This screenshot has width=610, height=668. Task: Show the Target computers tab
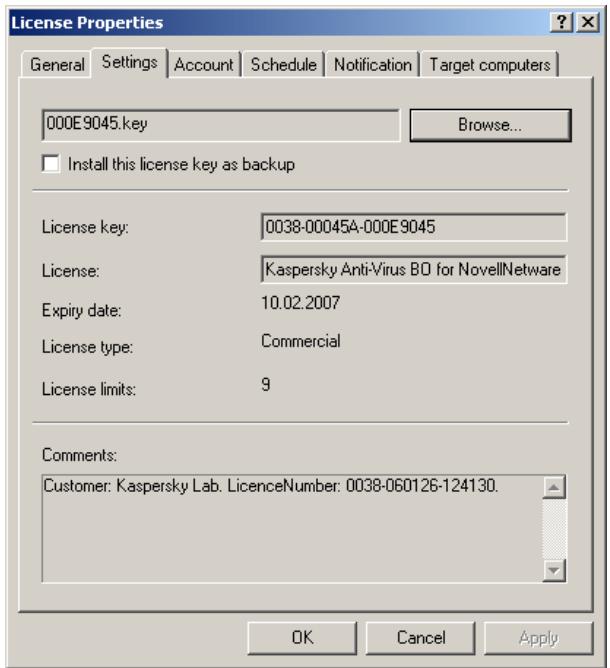[489, 65]
